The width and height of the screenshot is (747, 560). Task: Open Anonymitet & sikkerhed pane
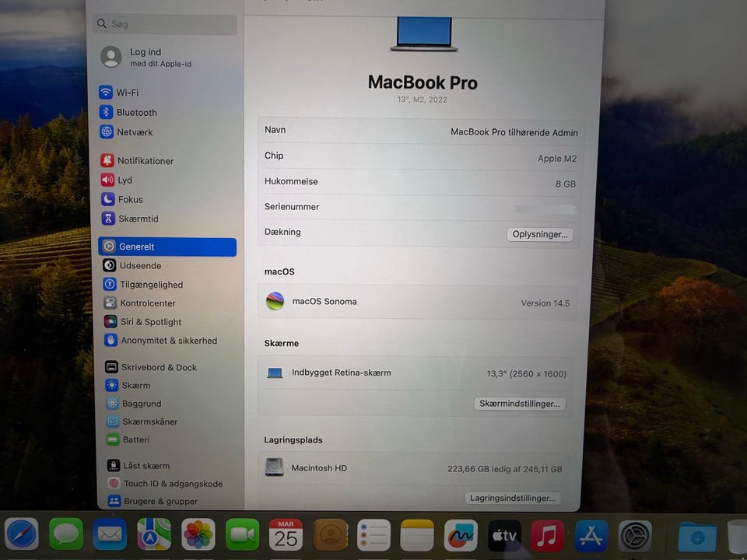click(161, 341)
